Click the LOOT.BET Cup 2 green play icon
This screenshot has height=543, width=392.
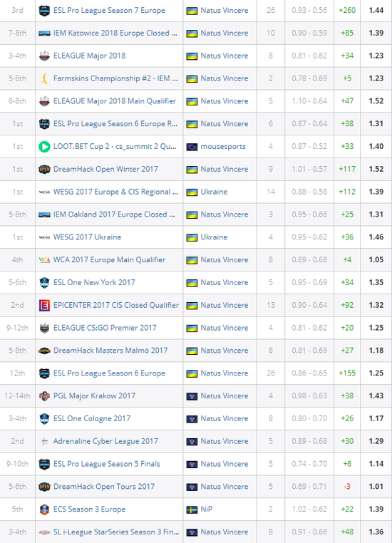click(44, 147)
